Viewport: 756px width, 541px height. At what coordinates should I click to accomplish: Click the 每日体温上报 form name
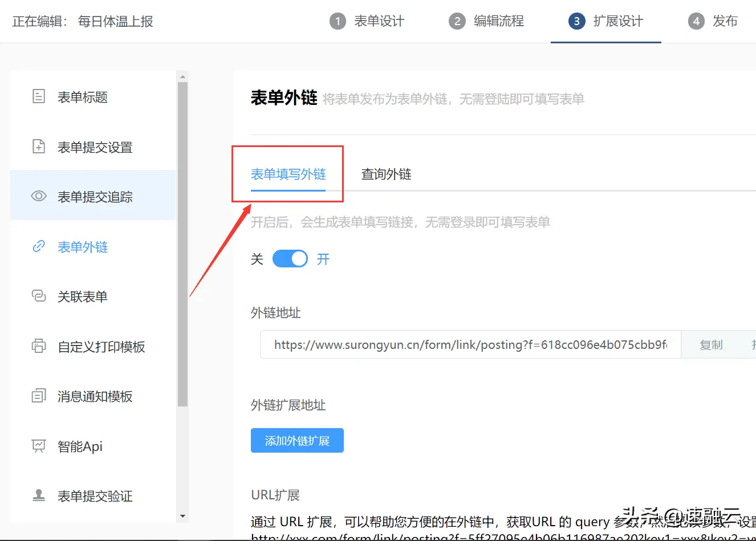tap(115, 22)
